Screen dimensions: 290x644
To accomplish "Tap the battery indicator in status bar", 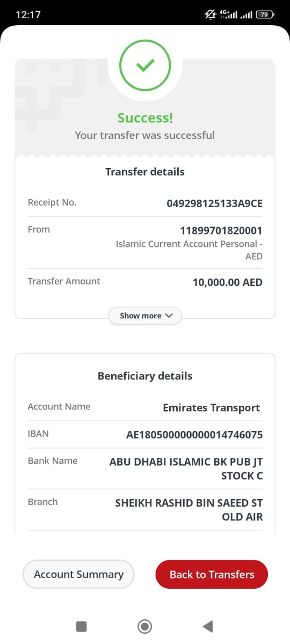I will tap(265, 15).
